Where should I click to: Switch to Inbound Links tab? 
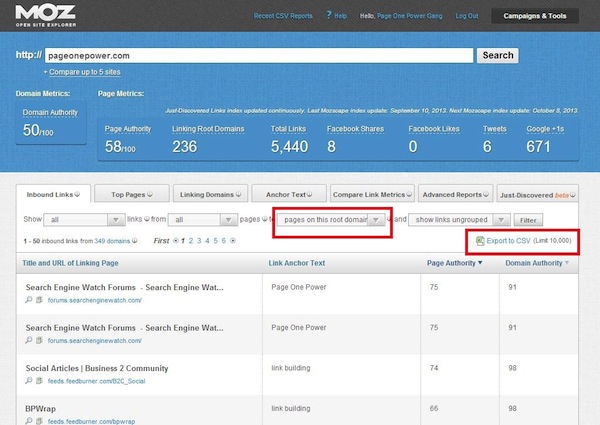[x=53, y=194]
